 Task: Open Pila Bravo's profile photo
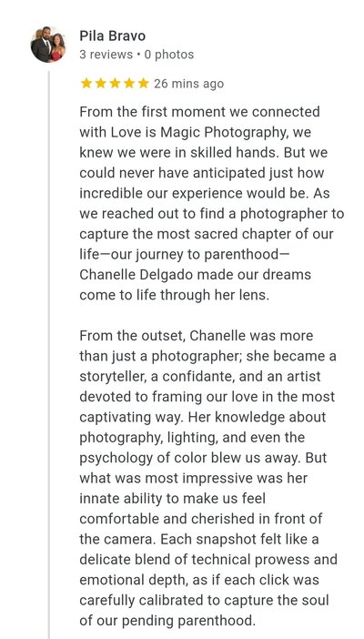[x=48, y=45]
